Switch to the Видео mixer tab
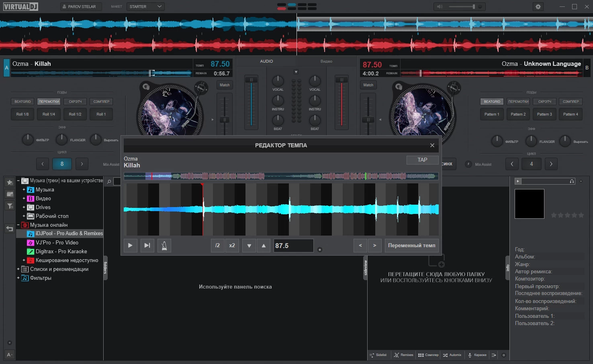This screenshot has height=364, width=593. [x=326, y=61]
